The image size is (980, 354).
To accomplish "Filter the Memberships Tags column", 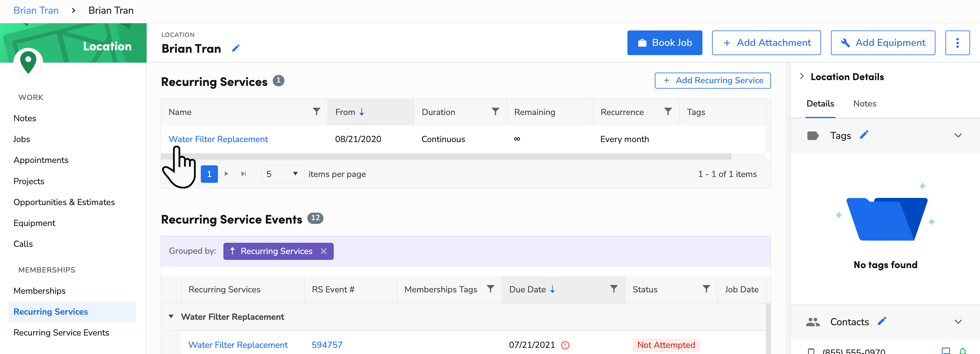I will pyautogui.click(x=490, y=289).
